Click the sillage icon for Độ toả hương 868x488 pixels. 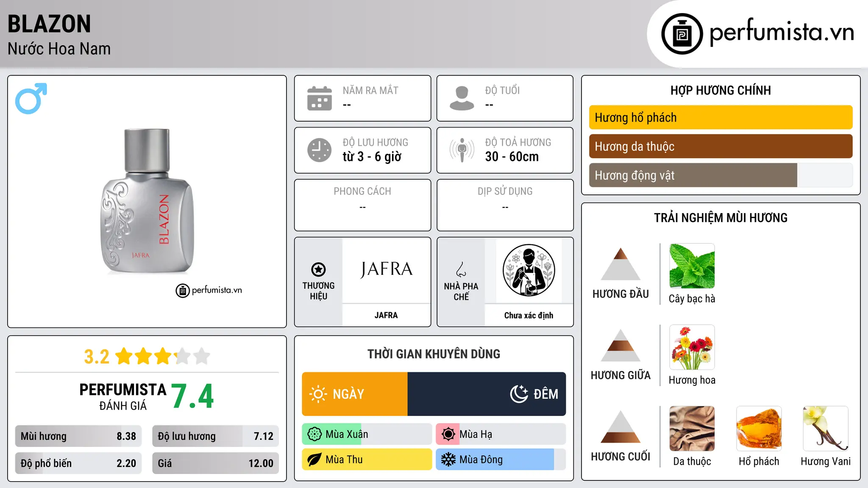pos(462,150)
